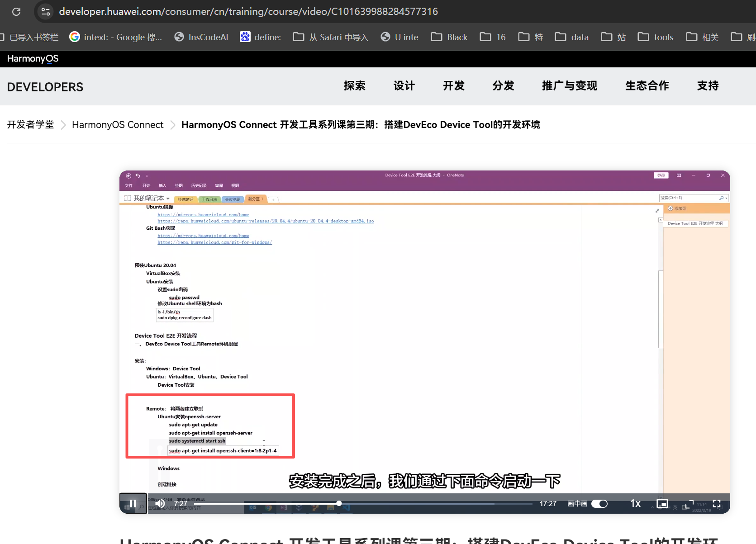Open the 'define:' Baidu bookmark
Image resolution: width=756 pixels, height=544 pixels.
pos(261,37)
